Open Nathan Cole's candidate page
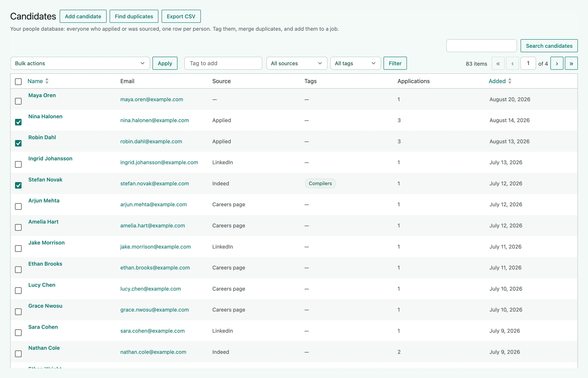The height and width of the screenshot is (378, 588). click(x=44, y=348)
